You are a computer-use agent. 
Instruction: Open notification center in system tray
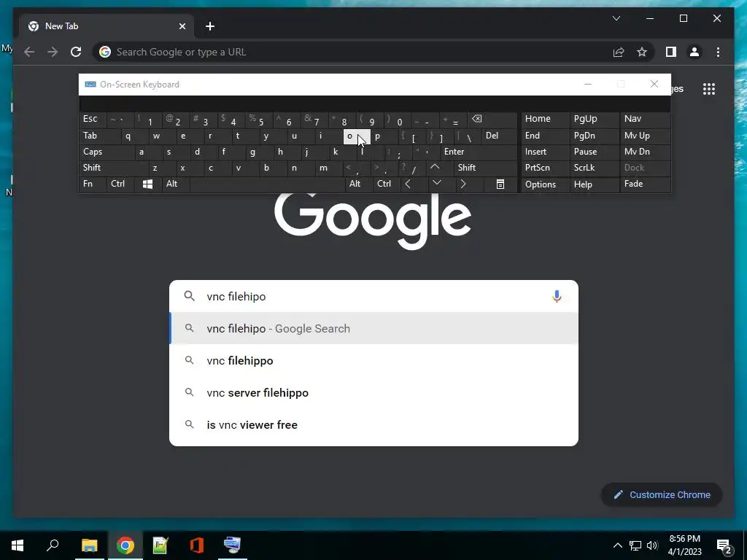(x=724, y=545)
